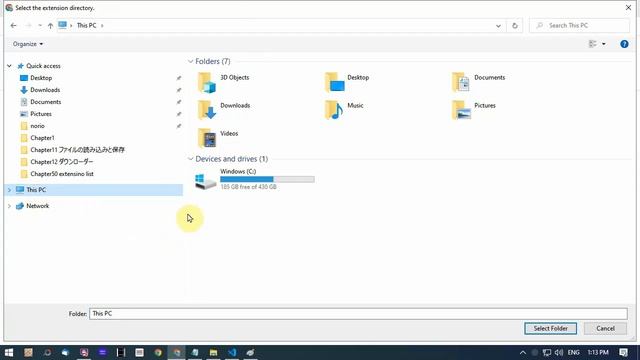640x360 pixels.
Task: Select the Documents folder icon in Folders
Action: [461, 82]
